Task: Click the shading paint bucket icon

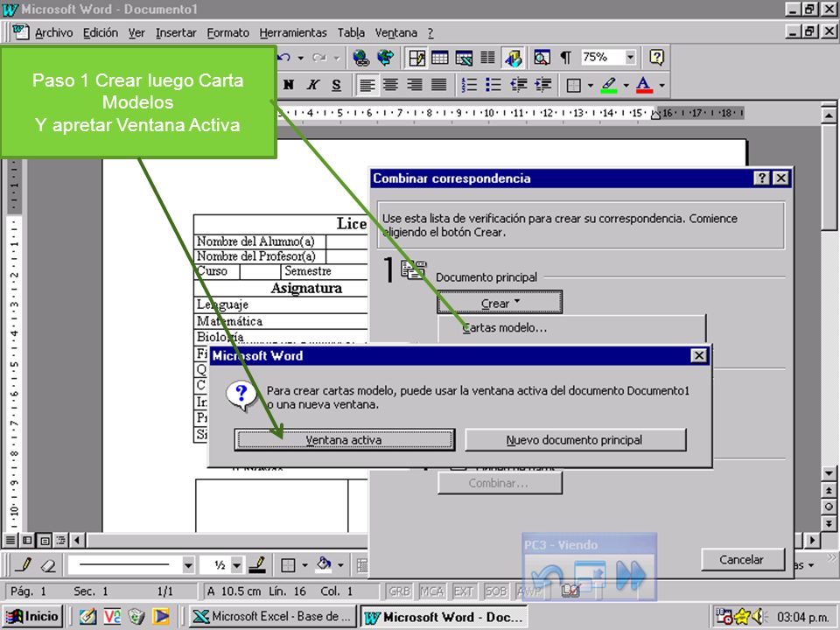Action: [324, 564]
